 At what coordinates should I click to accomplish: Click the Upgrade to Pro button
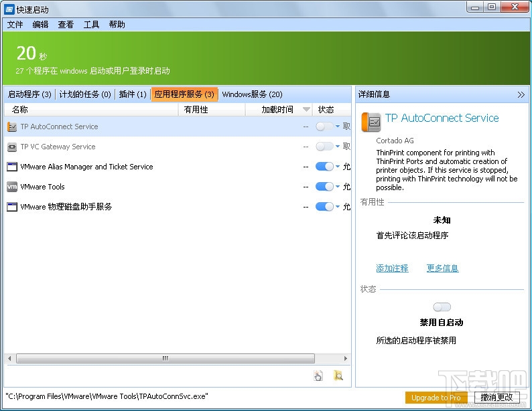[436, 398]
